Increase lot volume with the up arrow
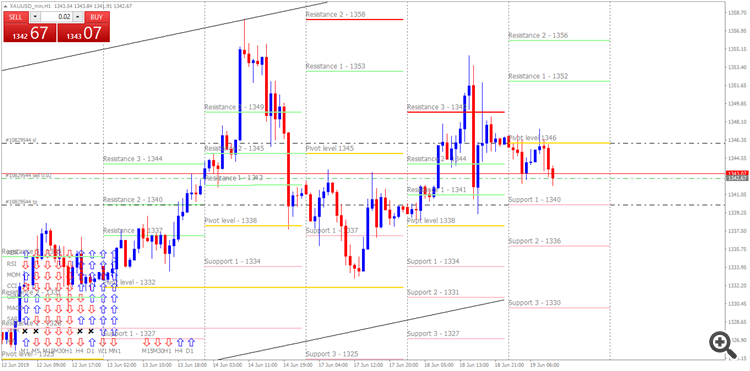 78,17
